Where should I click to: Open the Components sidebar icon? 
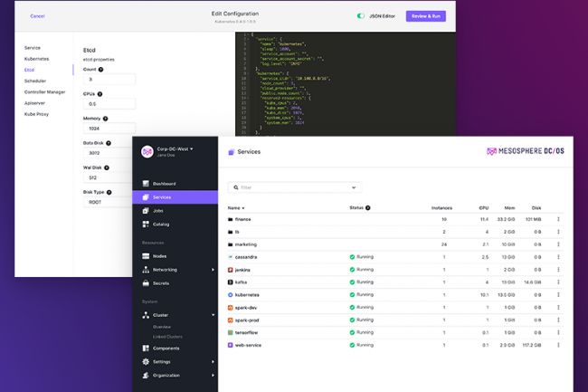[146, 349]
